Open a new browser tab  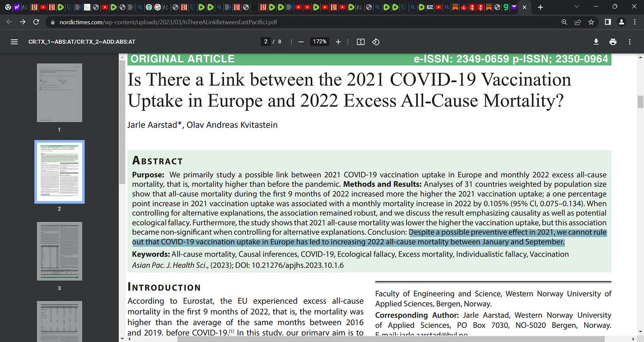540,8
